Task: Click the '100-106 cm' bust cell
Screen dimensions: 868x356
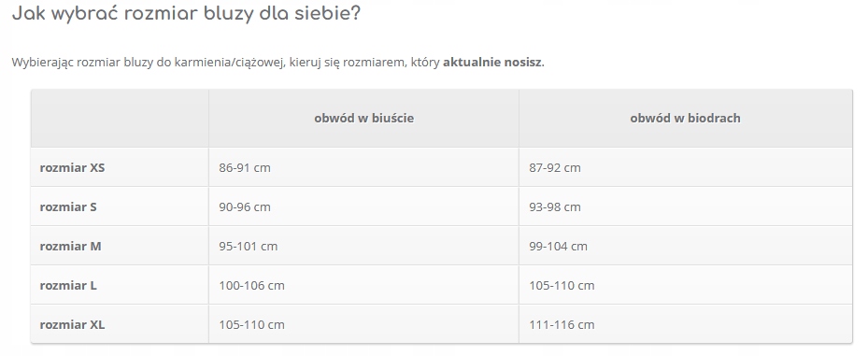Action: [363, 285]
